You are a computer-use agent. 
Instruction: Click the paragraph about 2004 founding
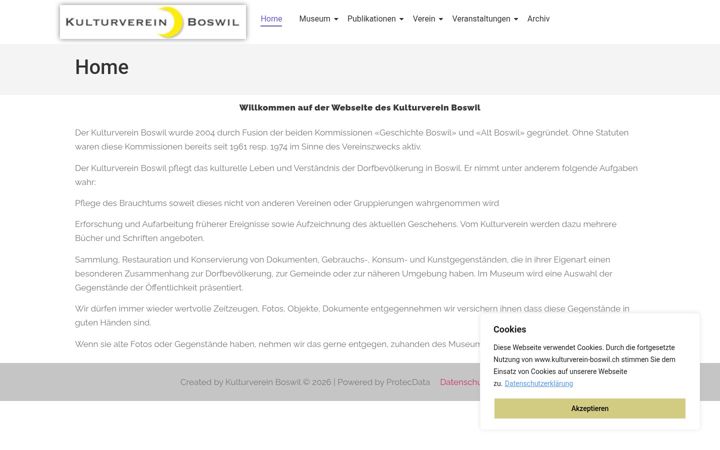click(x=352, y=140)
